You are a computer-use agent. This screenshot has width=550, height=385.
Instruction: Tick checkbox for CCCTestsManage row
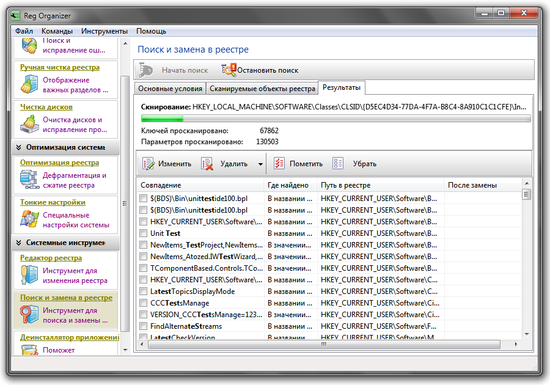click(143, 303)
